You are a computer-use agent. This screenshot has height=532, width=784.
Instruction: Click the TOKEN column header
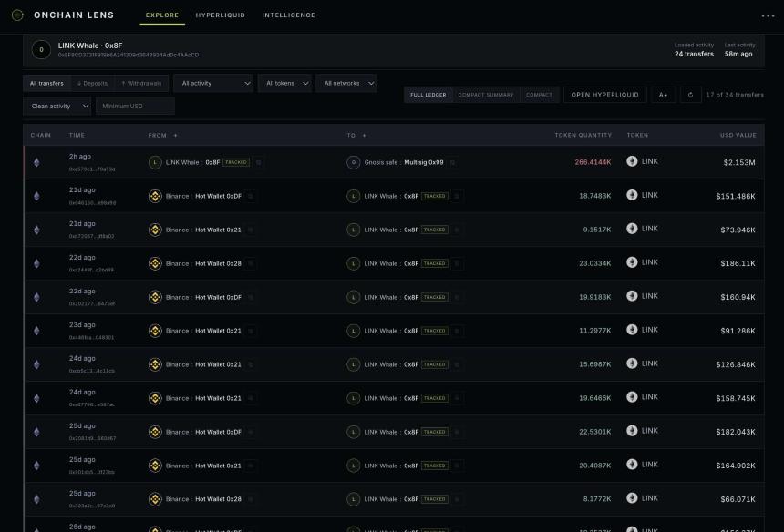tap(637, 136)
